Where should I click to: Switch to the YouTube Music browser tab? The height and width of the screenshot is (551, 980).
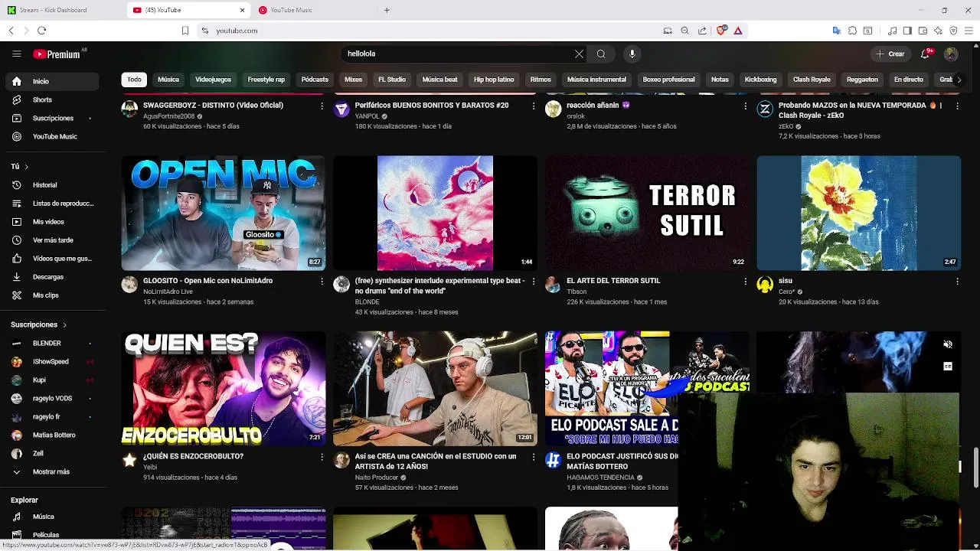(x=312, y=10)
